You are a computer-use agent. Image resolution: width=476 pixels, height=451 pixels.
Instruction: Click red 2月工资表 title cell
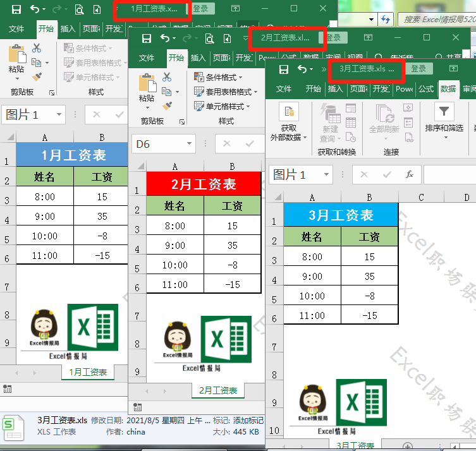click(x=204, y=184)
